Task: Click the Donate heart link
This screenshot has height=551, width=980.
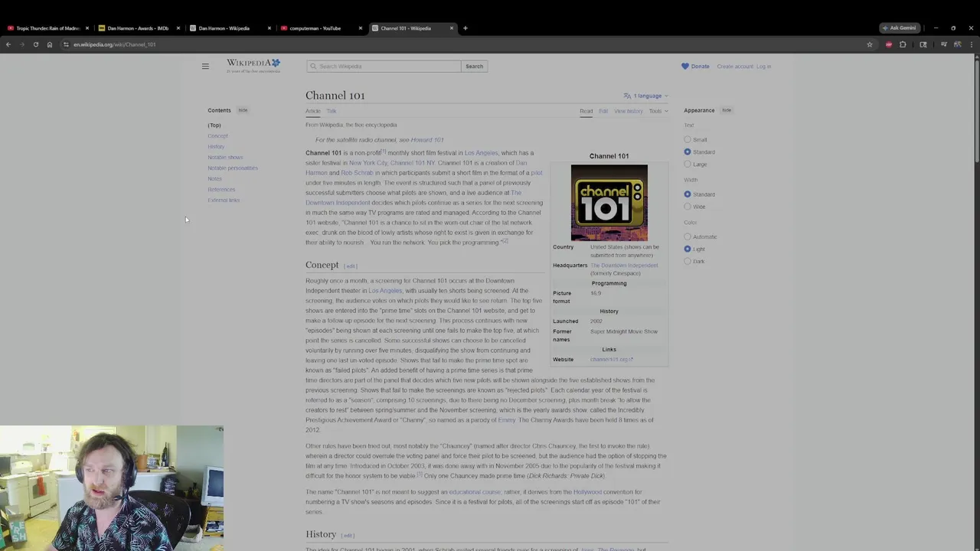Action: point(695,67)
